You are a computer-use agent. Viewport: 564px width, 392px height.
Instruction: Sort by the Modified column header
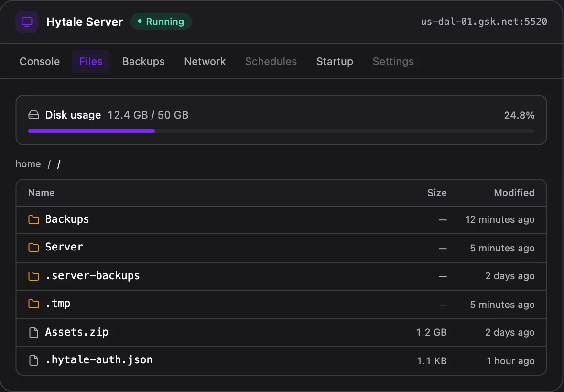click(x=514, y=193)
